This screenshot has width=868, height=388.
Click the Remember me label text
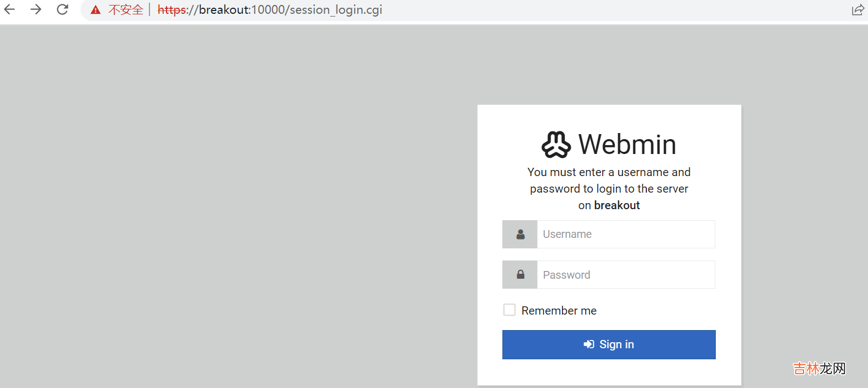click(x=559, y=311)
